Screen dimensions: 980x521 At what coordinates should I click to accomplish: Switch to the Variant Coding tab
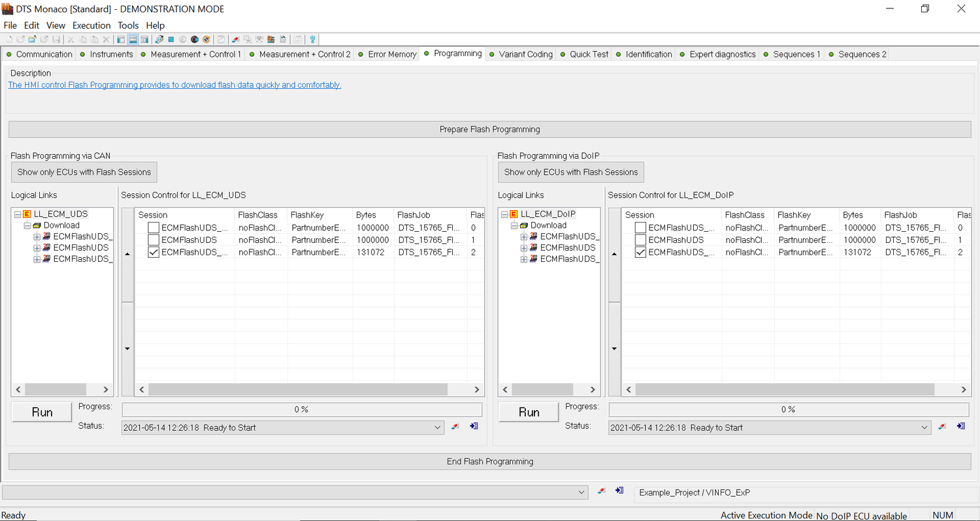[x=525, y=54]
